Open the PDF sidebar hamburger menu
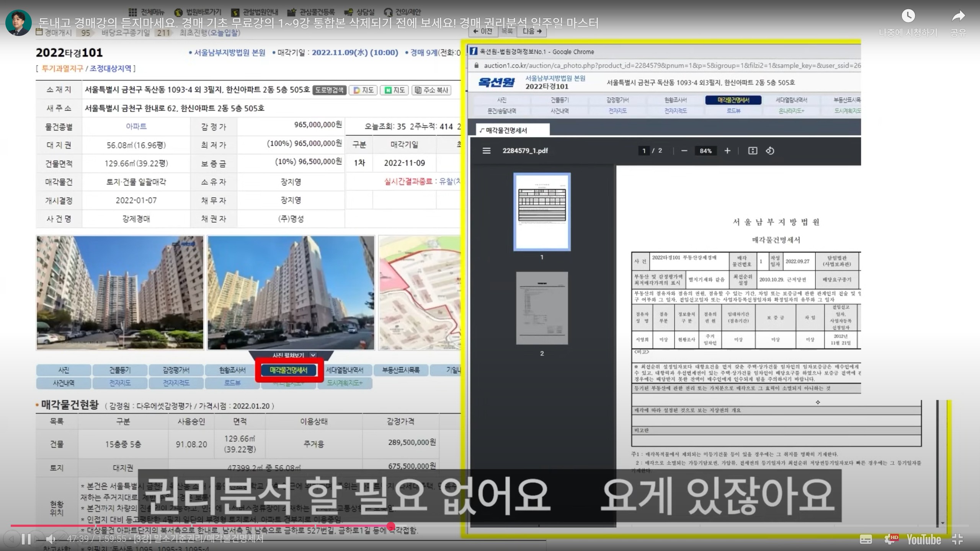Screen dimensions: 980x551 click(x=486, y=151)
